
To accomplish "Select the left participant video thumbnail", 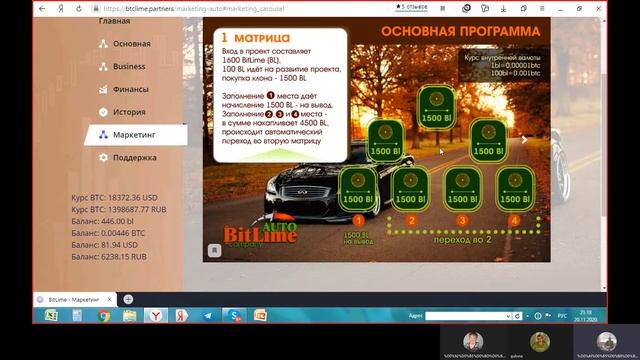I will 473,343.
